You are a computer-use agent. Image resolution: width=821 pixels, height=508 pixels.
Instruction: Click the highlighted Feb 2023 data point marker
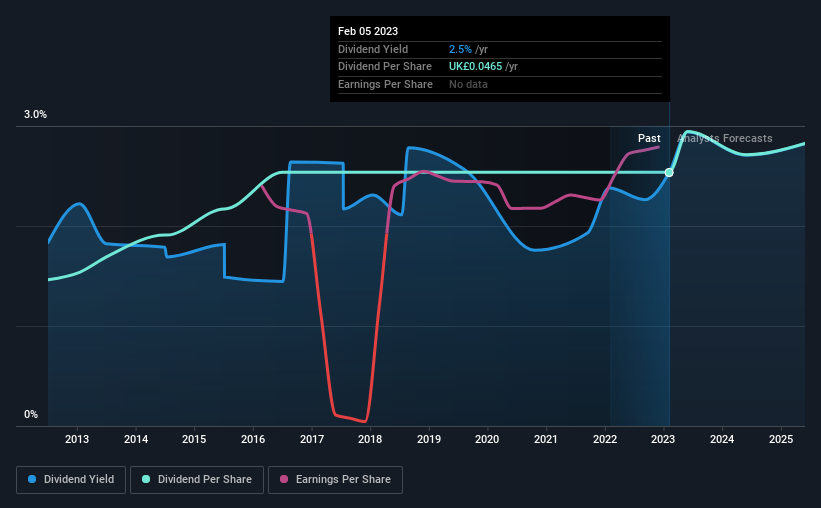point(669,172)
